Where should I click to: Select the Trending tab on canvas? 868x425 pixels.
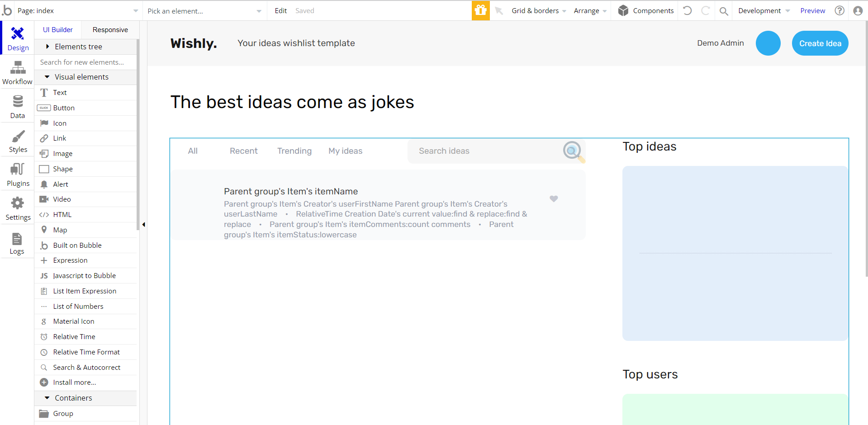coord(294,151)
